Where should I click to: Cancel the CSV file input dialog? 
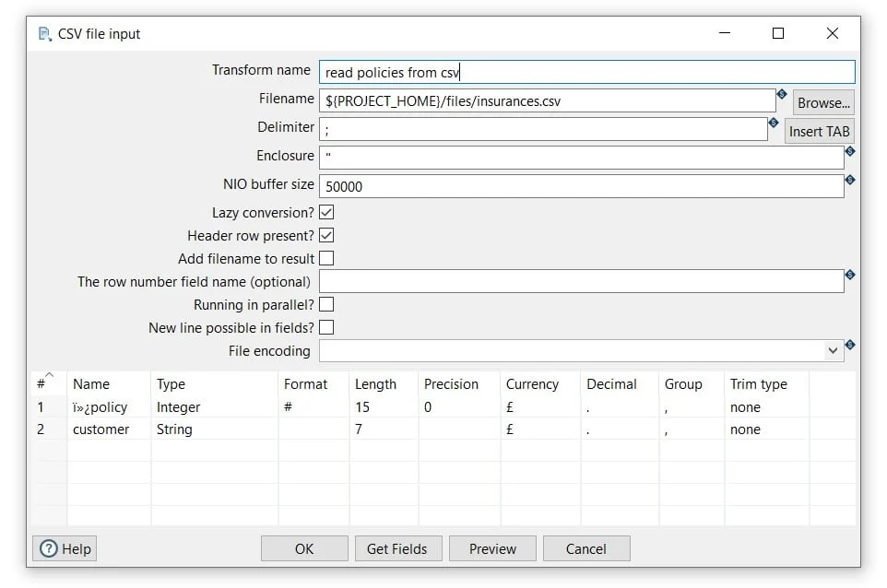(586, 548)
